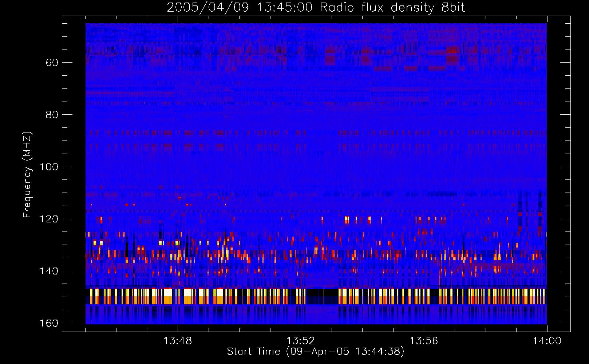Click the 14:00 time tick label

(547, 341)
